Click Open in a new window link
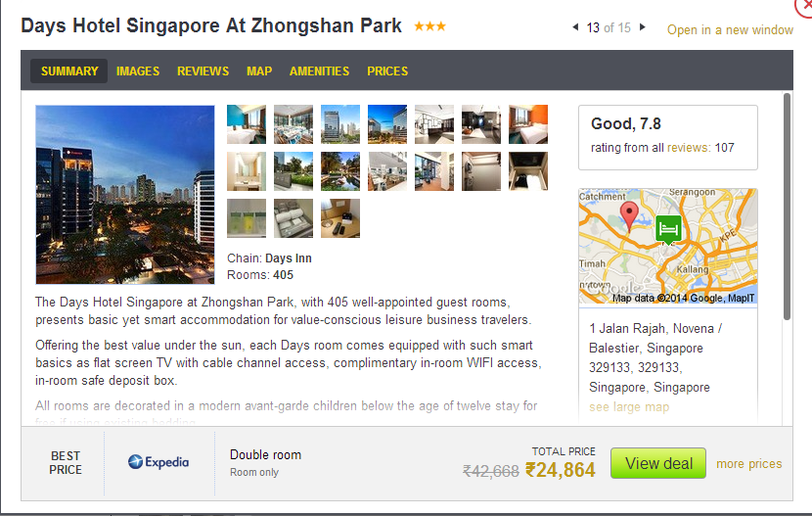This screenshot has width=812, height=516. (x=730, y=30)
